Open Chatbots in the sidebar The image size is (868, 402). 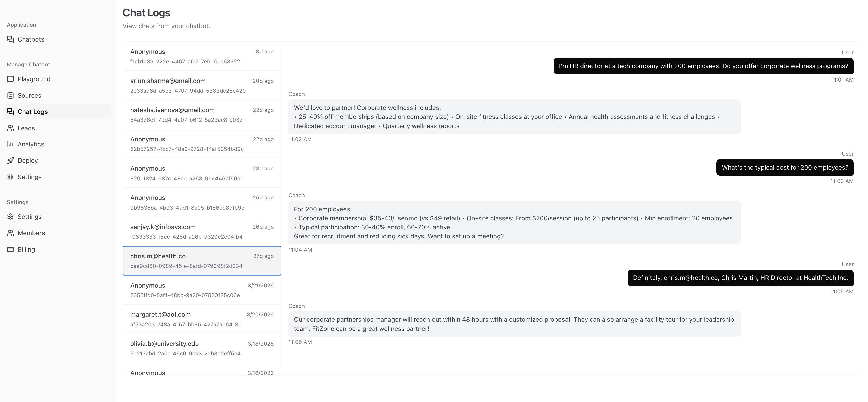click(x=57, y=39)
